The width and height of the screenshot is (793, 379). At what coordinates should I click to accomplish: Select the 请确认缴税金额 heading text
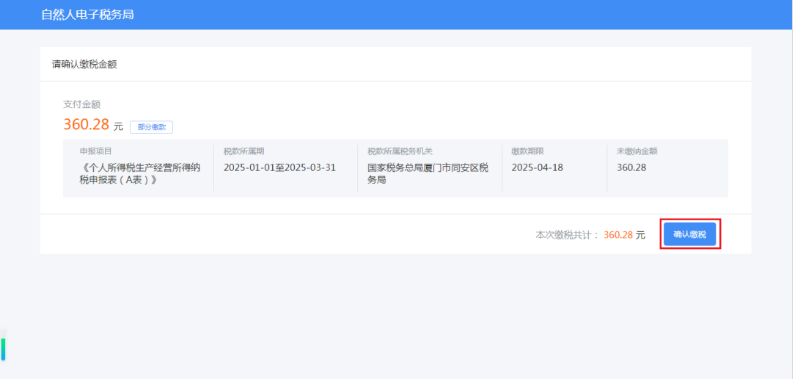(x=84, y=64)
